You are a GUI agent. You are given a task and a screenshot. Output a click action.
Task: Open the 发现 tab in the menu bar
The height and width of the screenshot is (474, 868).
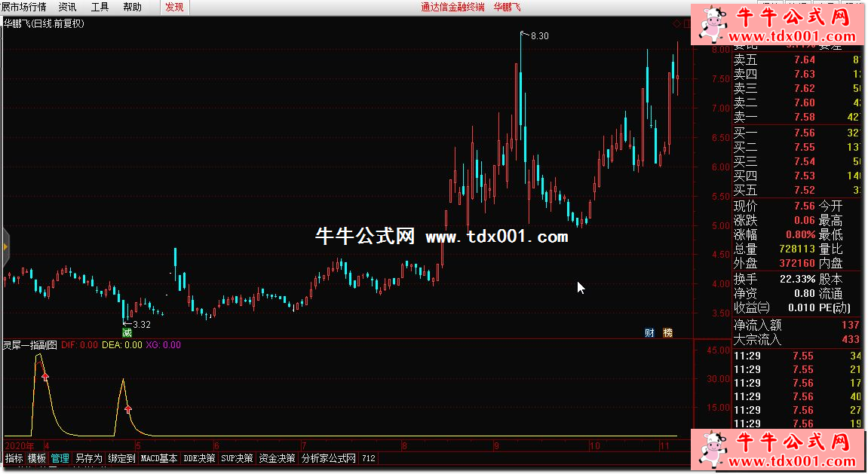pyautogui.click(x=174, y=8)
